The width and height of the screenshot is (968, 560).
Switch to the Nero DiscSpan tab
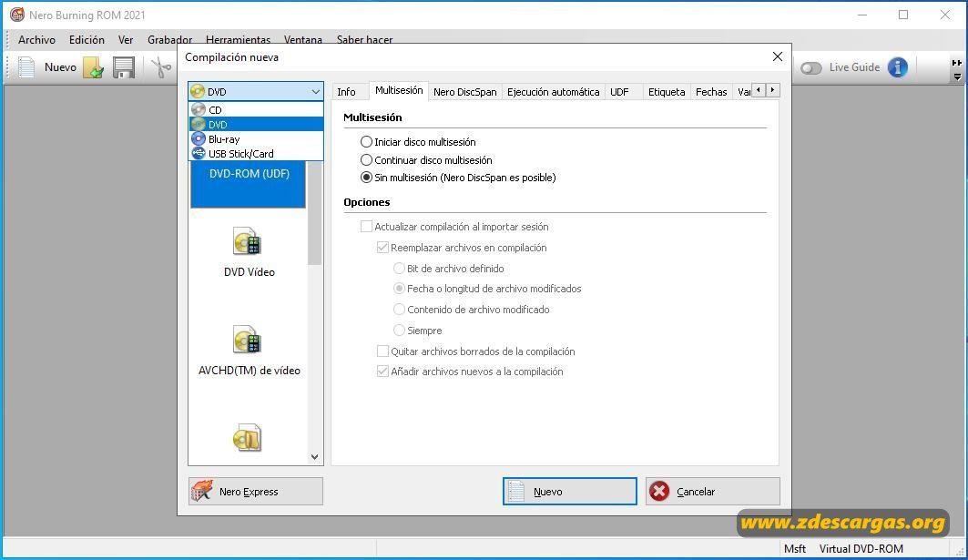[464, 92]
